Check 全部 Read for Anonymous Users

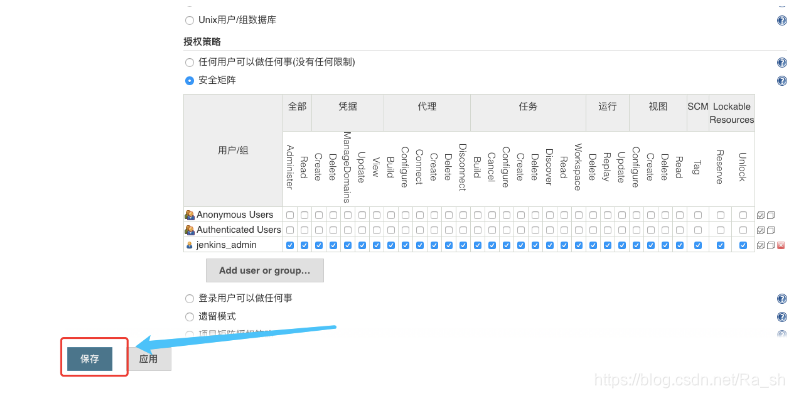coord(304,215)
